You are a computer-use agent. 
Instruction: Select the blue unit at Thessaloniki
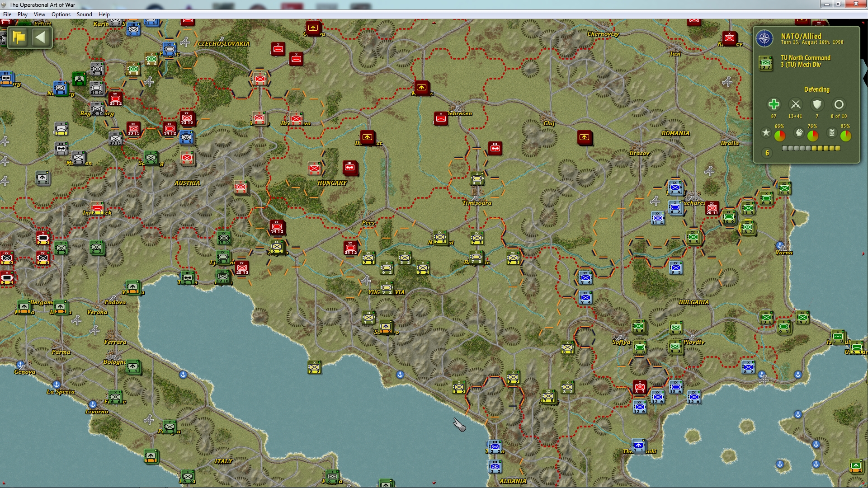click(638, 446)
